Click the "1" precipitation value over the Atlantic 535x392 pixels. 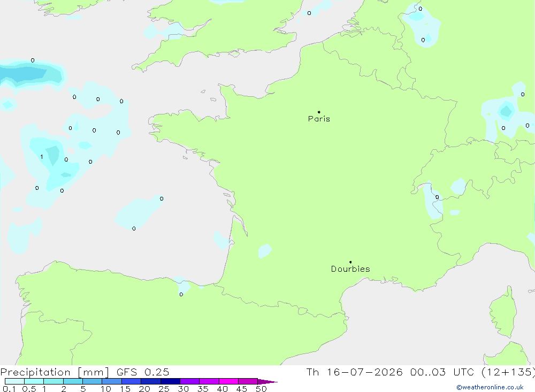click(x=42, y=157)
